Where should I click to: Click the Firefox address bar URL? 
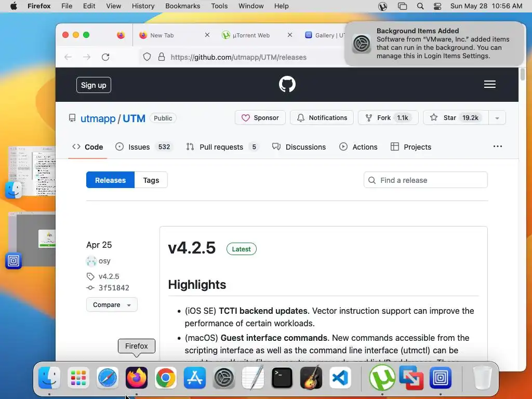tap(238, 57)
